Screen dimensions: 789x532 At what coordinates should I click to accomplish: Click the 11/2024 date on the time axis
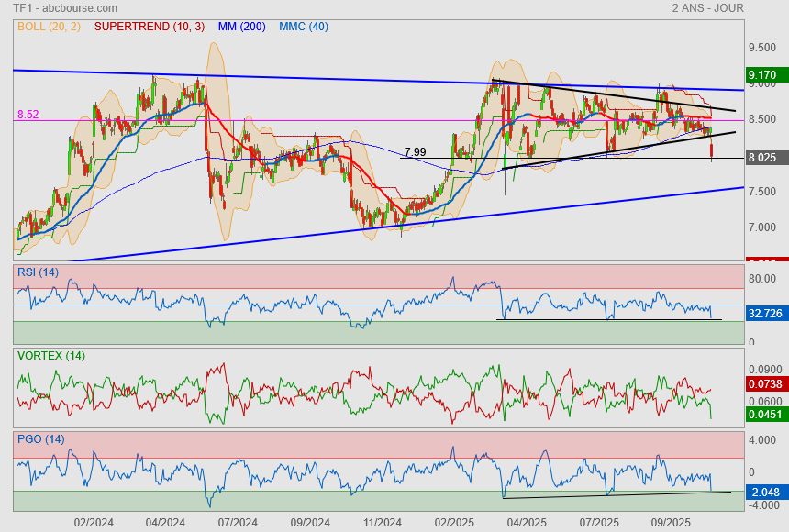pyautogui.click(x=383, y=522)
